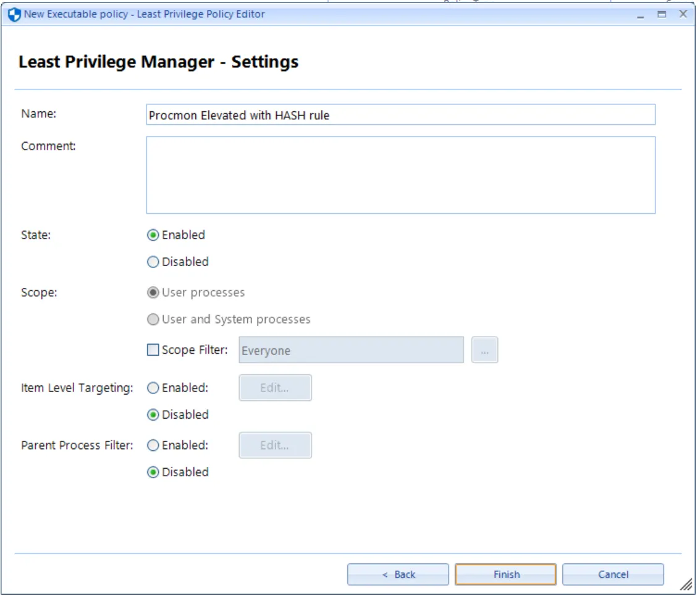Viewport: 700px width, 596px height.
Task: Enable the Parent Process Filter
Action: click(x=153, y=445)
